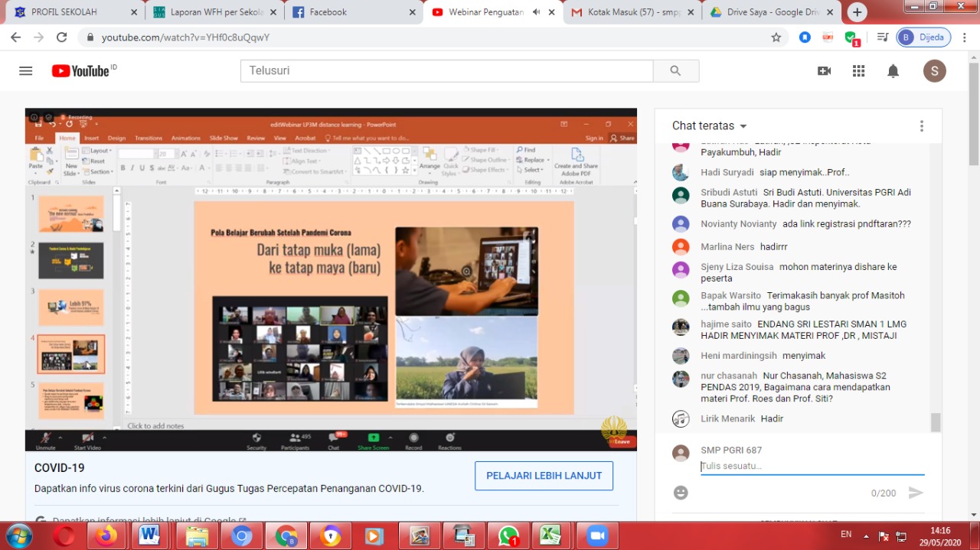Viewport: 980px width, 550px height.
Task: Click chat author hajime saito
Action: coord(726,324)
